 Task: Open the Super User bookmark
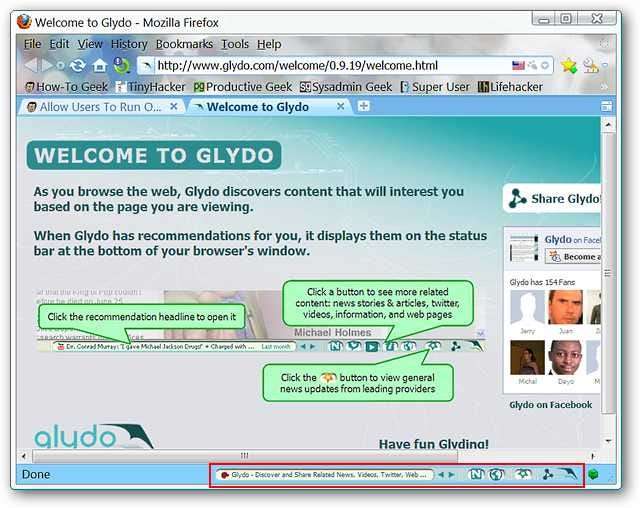point(435,87)
